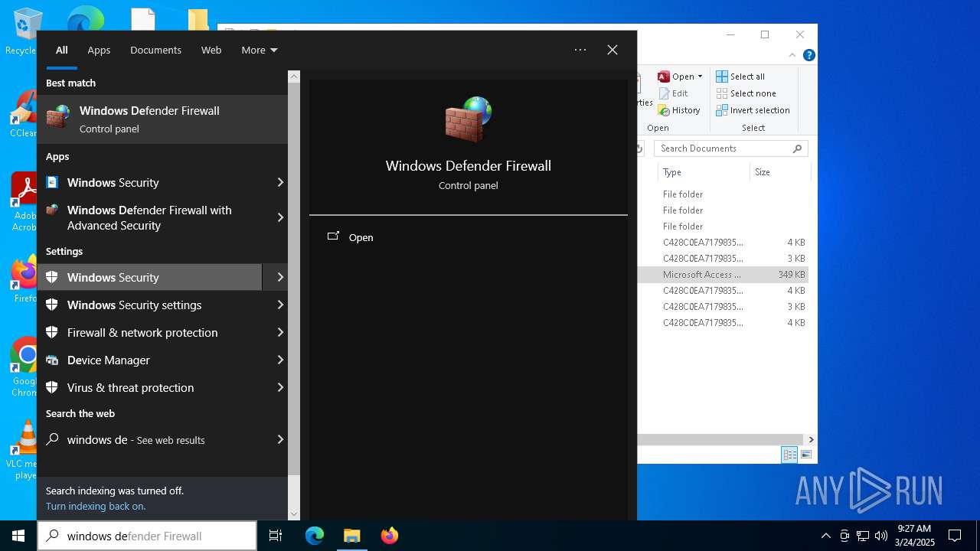Show hidden system tray icons
This screenshot has height=551, width=980.
click(x=825, y=536)
